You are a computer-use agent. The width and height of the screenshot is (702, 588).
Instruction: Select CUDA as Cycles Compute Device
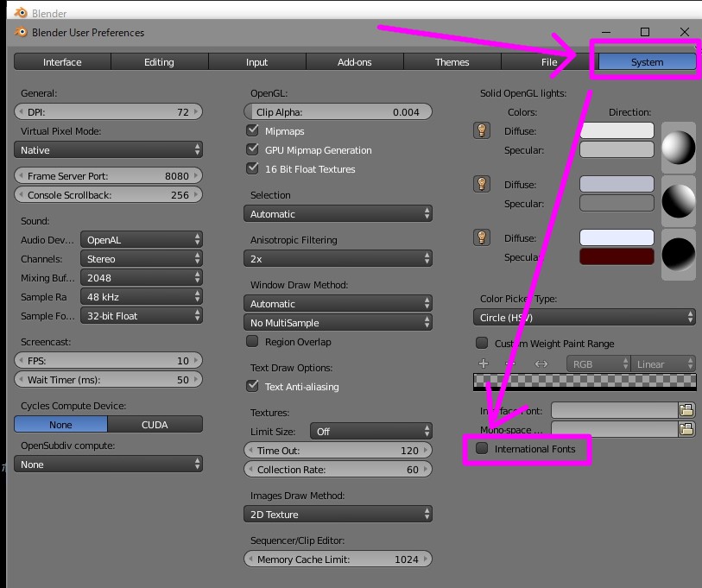click(155, 424)
